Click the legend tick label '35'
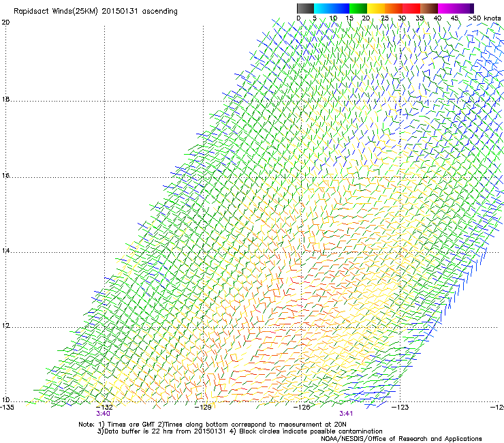The height and width of the screenshot is (443, 504). pyautogui.click(x=420, y=18)
